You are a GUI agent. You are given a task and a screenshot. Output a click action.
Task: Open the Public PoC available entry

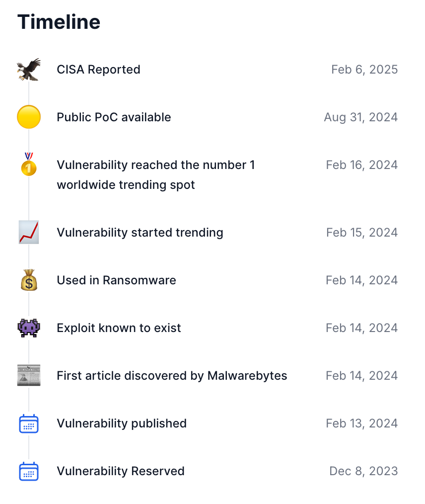(114, 117)
